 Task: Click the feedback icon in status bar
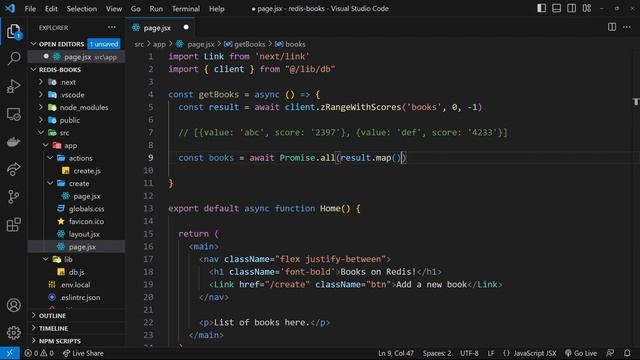click(x=610, y=353)
